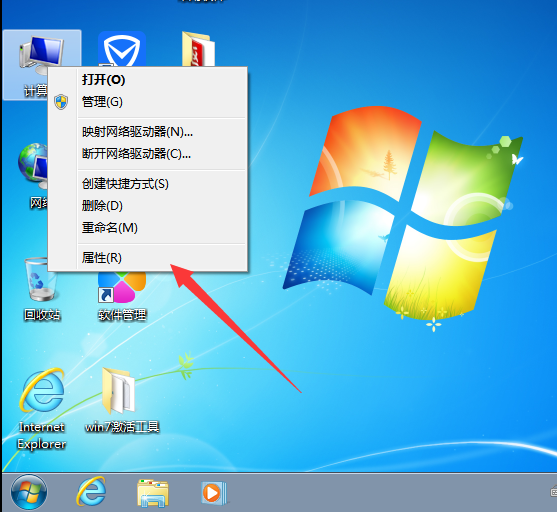The width and height of the screenshot is (557, 512).
Task: Open the 软件管理 shortcut icon
Action: (122, 287)
